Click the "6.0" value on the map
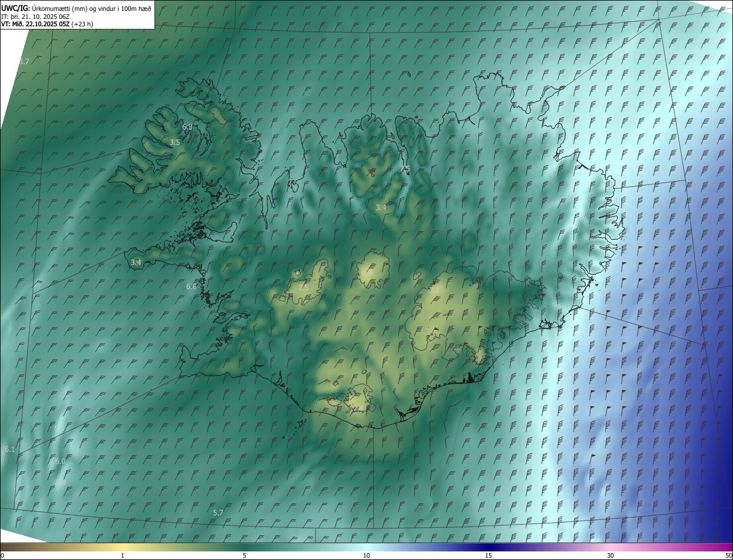This screenshot has width=733, height=560. (60, 461)
